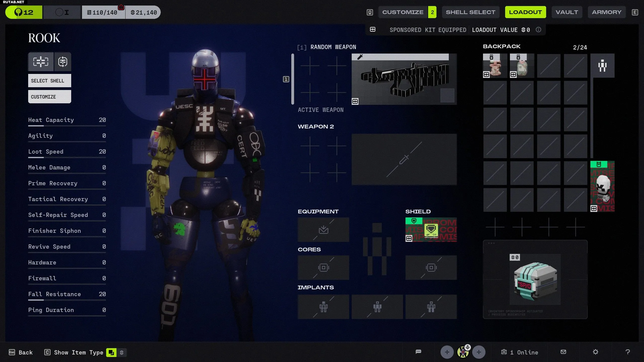Screen dimensions: 644x362
Task: Select the shell stats view icon
Action: click(41, 62)
